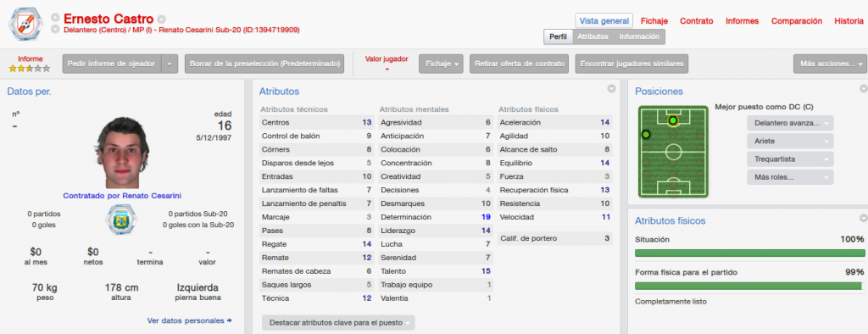Click the Posiciones panel options circle icon

coord(863,89)
